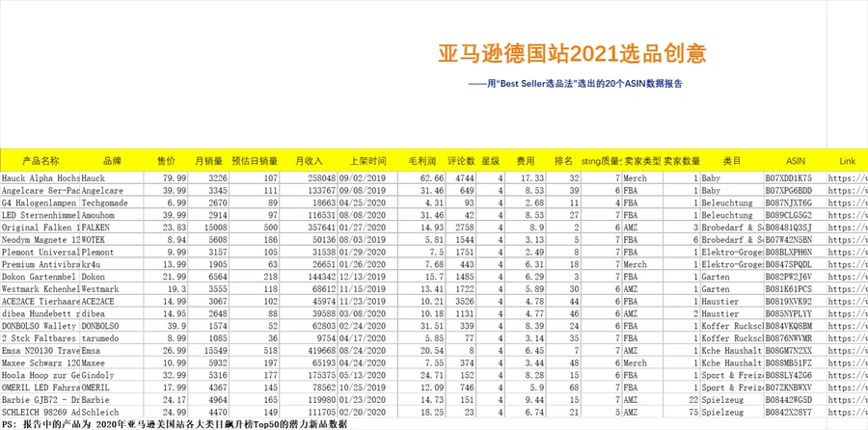Select the Hauck Alpha Hochs product cell
868x430 pixels.
pyautogui.click(x=41, y=178)
